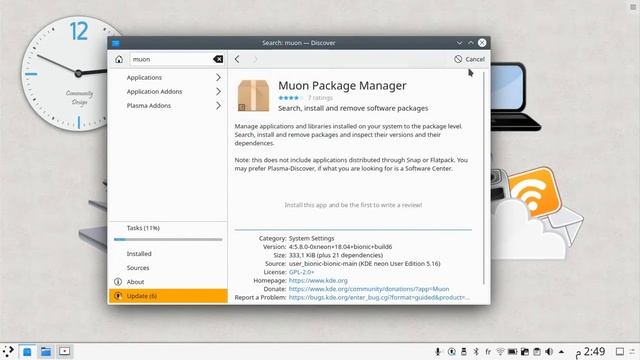Expand the Application Addons category
The width and height of the screenshot is (640, 360).
pyautogui.click(x=218, y=91)
